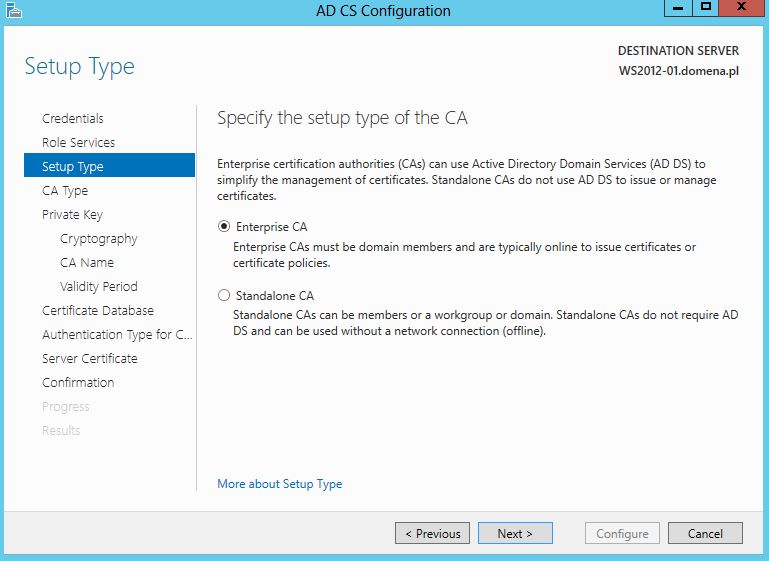Open the Confirmation step
Viewport: 769px width, 561px height.
[78, 382]
